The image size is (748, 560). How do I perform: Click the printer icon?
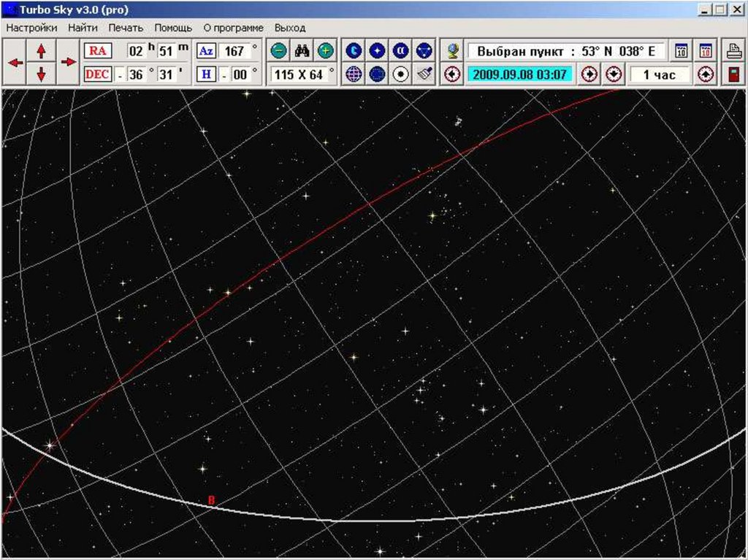[x=733, y=51]
